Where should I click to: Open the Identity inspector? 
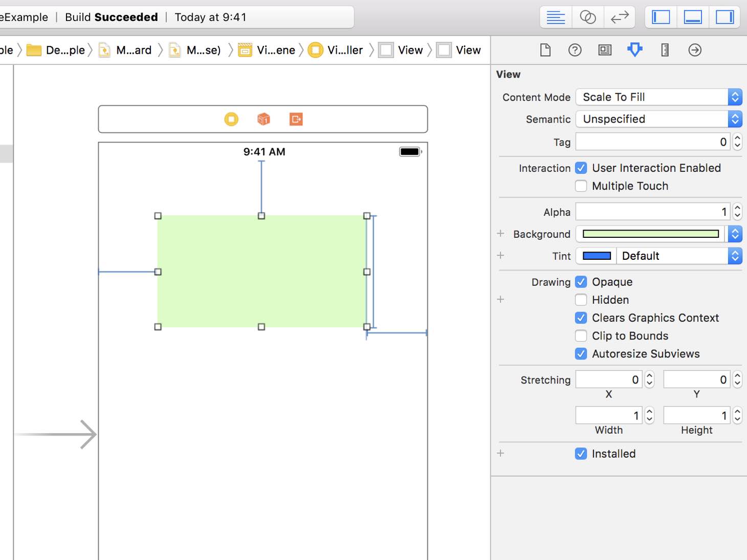pos(605,50)
